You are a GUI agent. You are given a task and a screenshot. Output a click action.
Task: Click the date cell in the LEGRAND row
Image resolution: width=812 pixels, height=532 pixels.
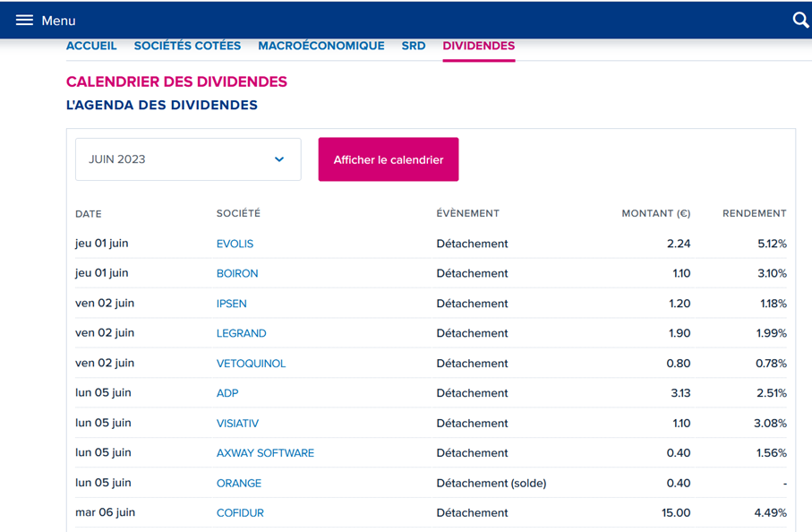pyautogui.click(x=105, y=333)
